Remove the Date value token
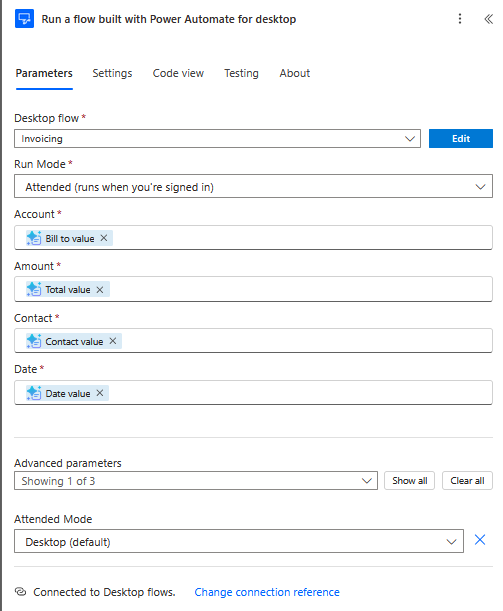 tap(100, 393)
